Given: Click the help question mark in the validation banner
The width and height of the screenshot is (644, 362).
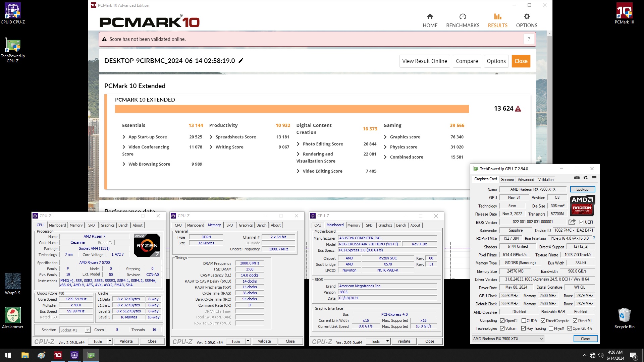Looking at the screenshot, I should coord(529,39).
